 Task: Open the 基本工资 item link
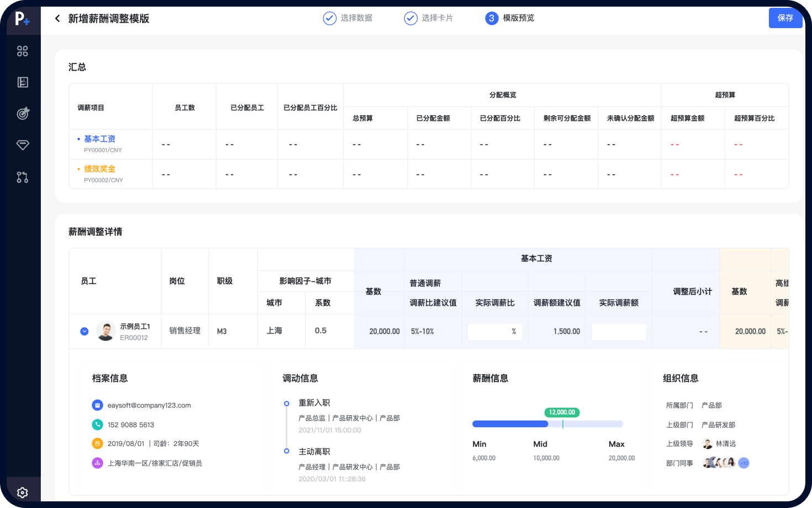tap(99, 139)
